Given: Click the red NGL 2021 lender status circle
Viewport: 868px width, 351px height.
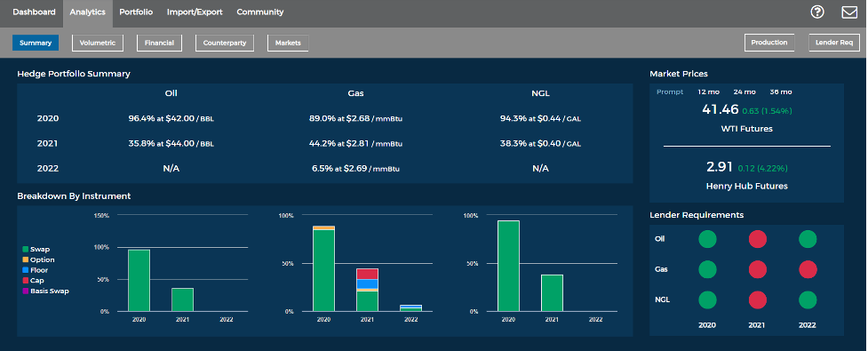Looking at the screenshot, I should click(757, 300).
